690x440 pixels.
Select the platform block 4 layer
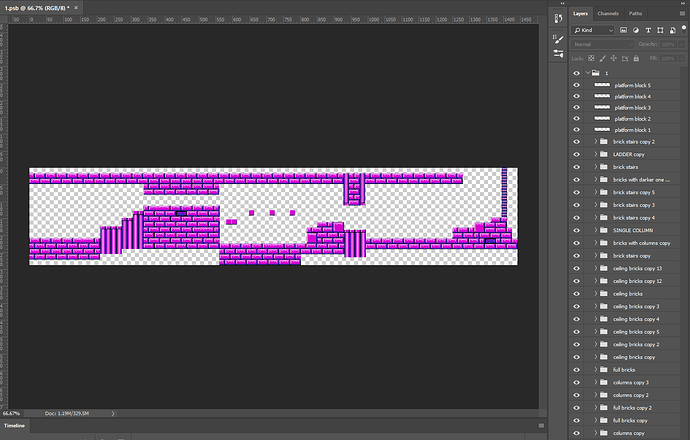pos(633,96)
